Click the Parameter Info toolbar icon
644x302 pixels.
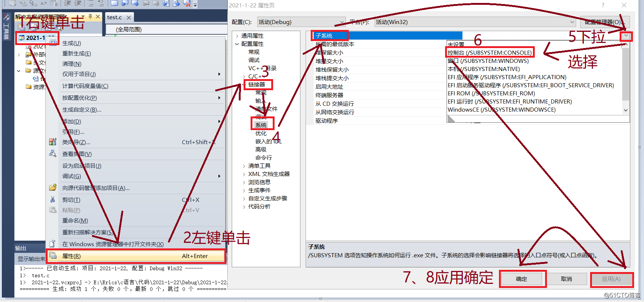point(23,3)
